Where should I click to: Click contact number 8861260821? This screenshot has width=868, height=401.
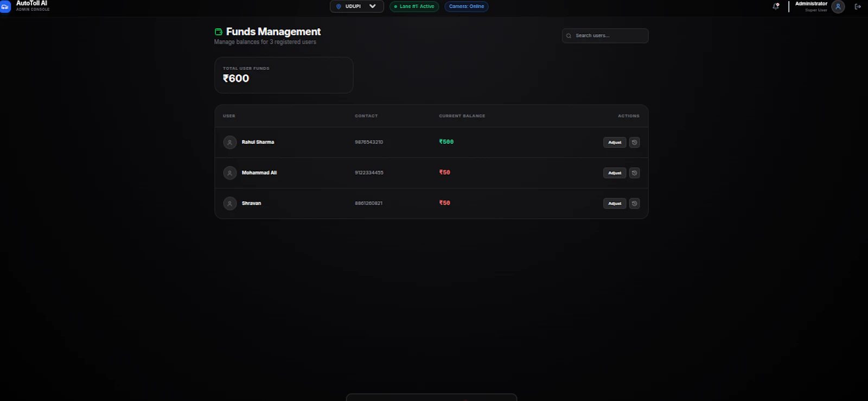coord(369,203)
